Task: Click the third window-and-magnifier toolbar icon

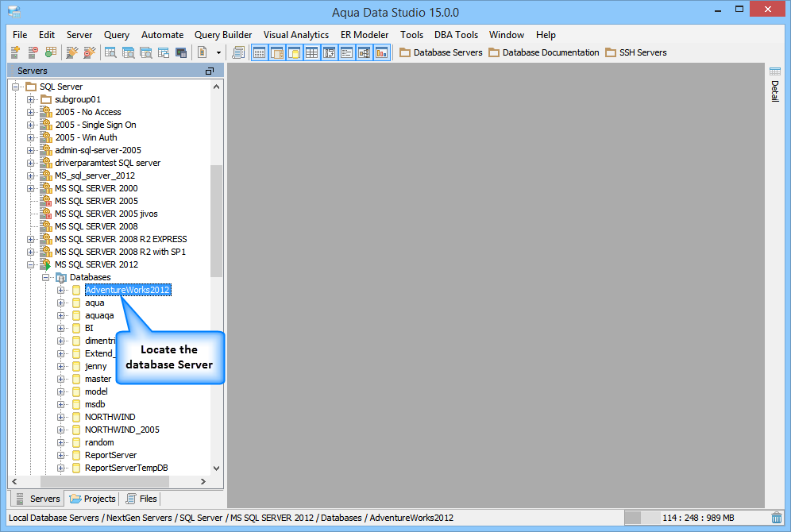Action: coord(146,52)
